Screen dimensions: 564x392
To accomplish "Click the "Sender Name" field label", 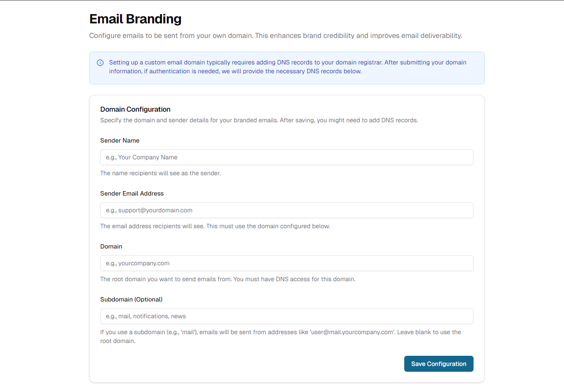I will (120, 140).
